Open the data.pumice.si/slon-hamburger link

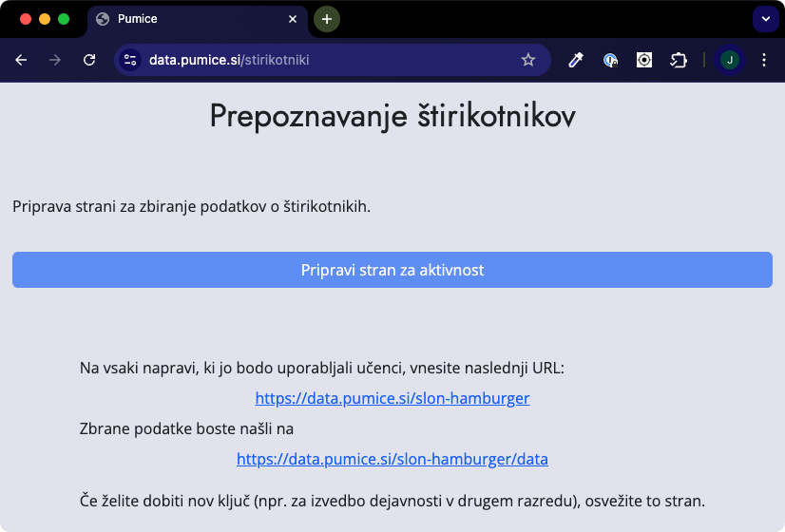point(392,398)
